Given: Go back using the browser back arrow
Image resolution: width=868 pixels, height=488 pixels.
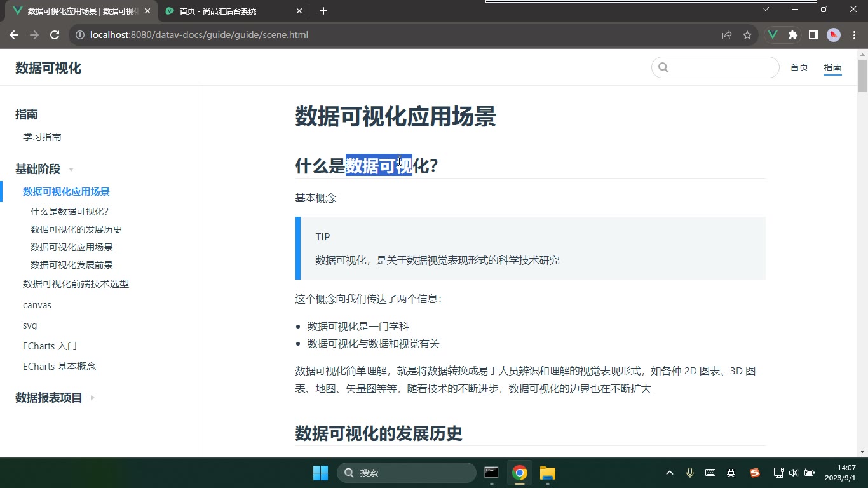Looking at the screenshot, I should tap(14, 35).
